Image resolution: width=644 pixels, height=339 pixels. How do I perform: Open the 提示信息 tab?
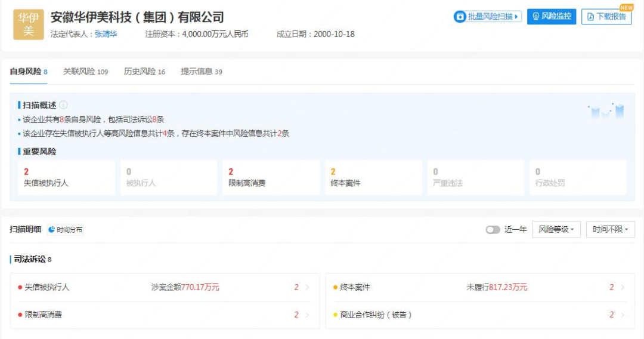click(202, 72)
